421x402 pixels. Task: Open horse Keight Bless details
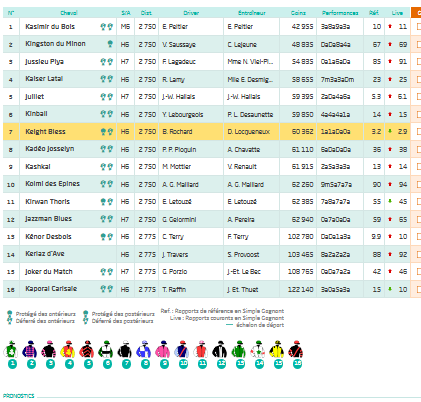[x=45, y=132]
